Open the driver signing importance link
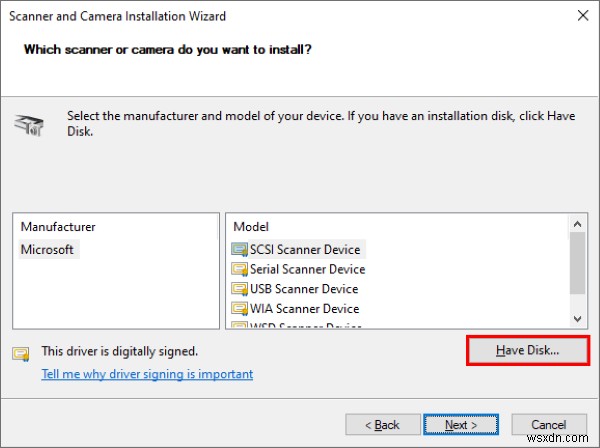The height and width of the screenshot is (448, 600). (147, 374)
